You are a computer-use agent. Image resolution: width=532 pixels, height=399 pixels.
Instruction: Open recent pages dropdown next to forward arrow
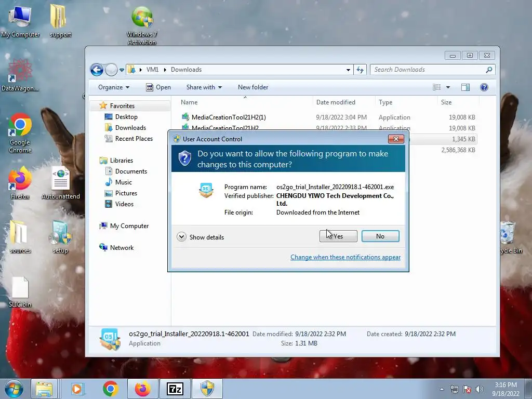click(122, 70)
